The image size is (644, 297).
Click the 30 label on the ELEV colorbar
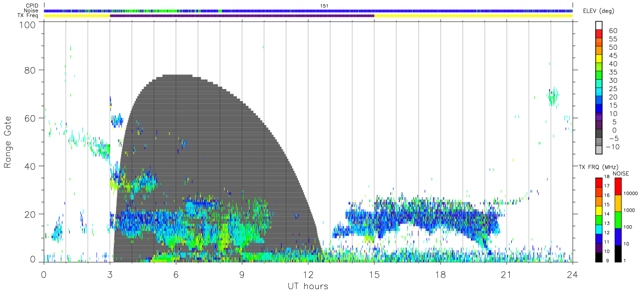tap(612, 81)
